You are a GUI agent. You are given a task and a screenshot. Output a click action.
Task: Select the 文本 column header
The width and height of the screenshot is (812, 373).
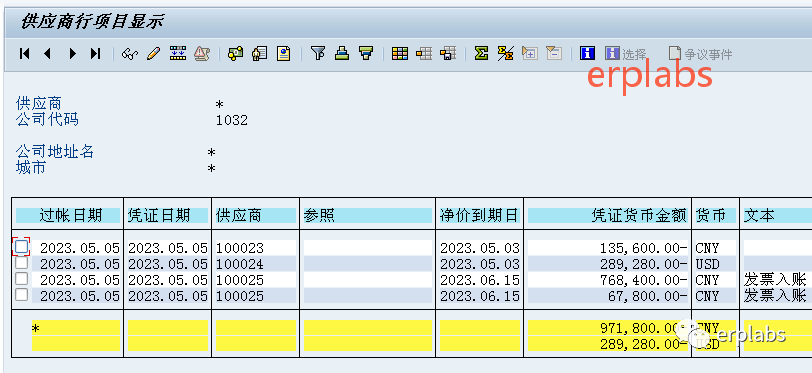777,215
